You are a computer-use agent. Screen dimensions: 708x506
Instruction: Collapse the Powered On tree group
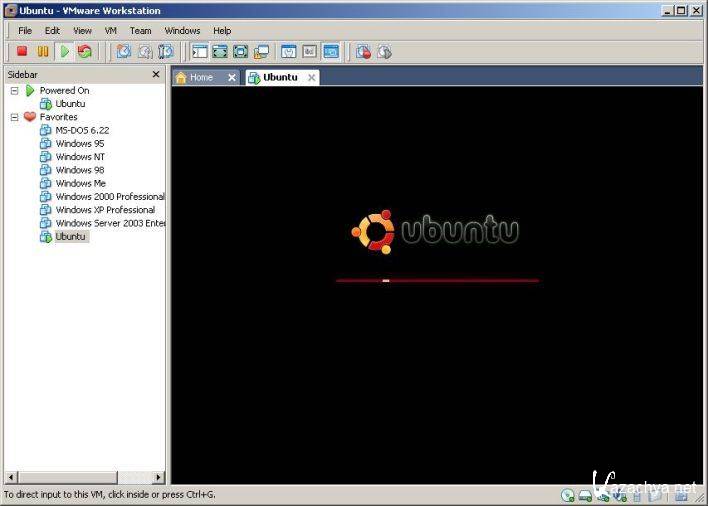coord(15,90)
